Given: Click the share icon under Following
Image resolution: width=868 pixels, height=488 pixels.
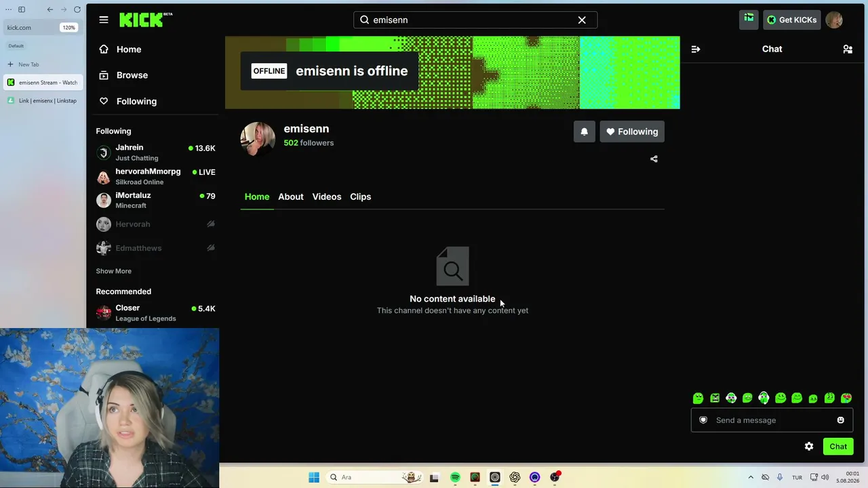Looking at the screenshot, I should (654, 159).
